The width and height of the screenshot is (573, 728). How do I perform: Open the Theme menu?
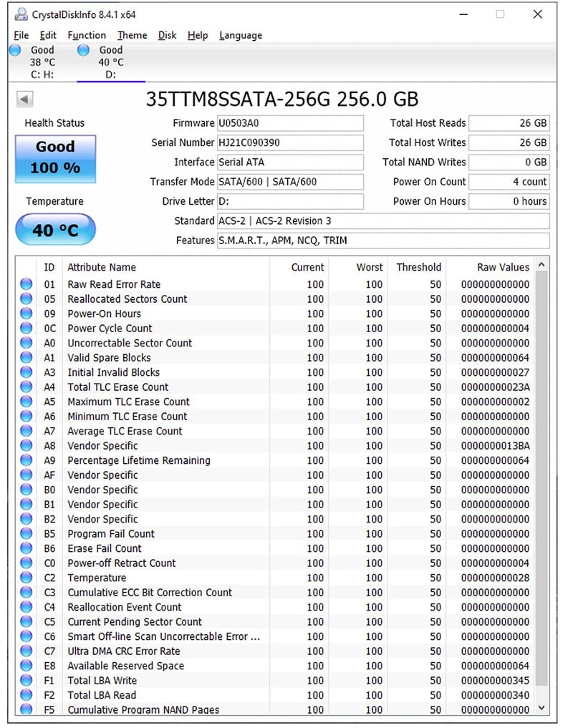(132, 35)
